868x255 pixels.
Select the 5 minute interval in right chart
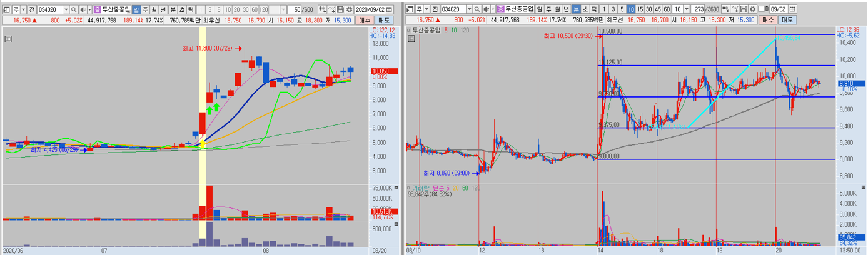coord(622,9)
